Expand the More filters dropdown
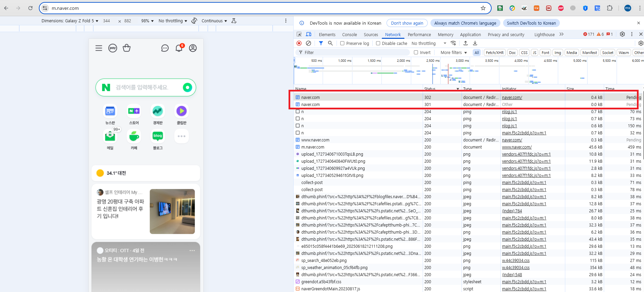This screenshot has height=292, width=644. click(x=454, y=52)
